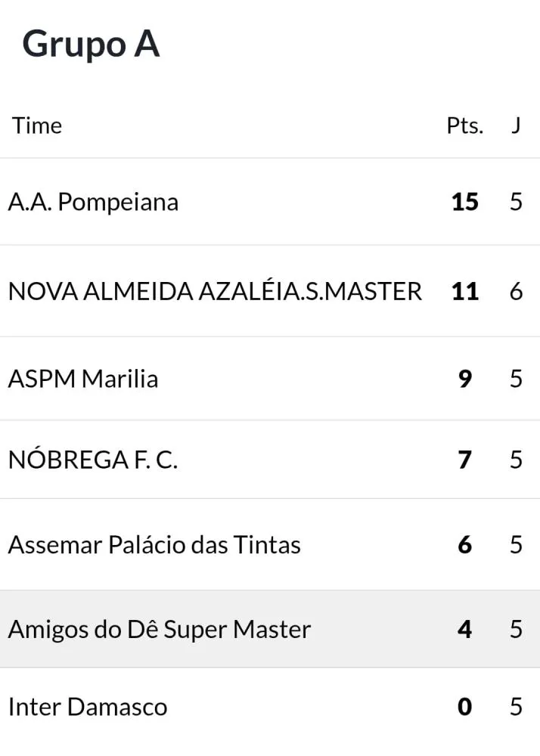The image size is (540, 756).
Task: Click the 0 points value for Inter Damasco
Action: [465, 707]
